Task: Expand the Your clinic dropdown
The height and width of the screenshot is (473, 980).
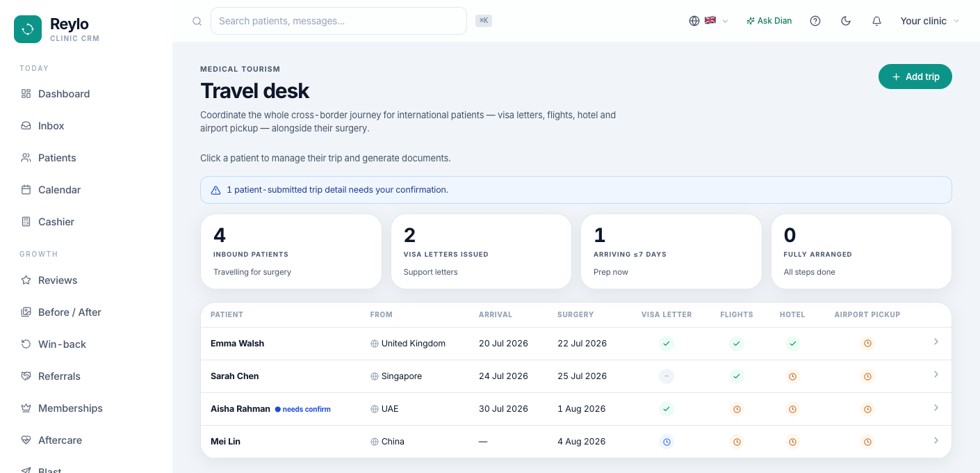Action: click(929, 21)
